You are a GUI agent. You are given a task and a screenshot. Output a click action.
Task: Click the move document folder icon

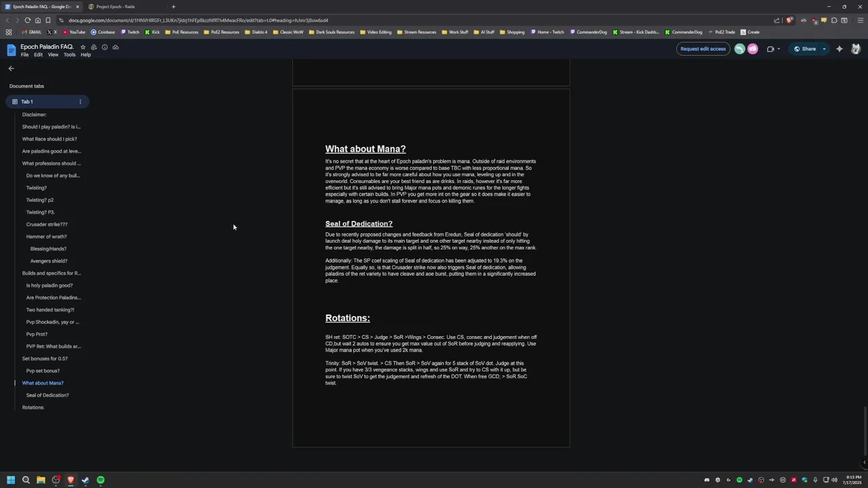94,47
